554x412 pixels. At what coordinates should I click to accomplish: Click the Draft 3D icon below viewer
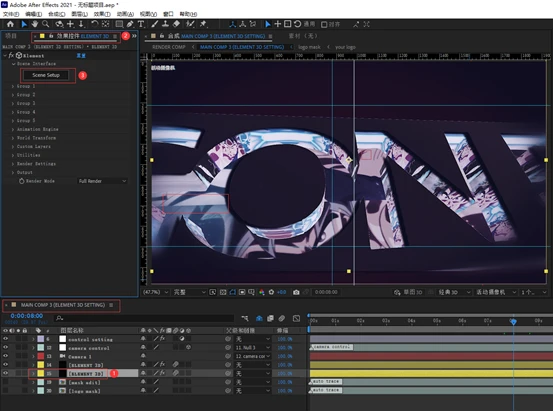tap(397, 292)
